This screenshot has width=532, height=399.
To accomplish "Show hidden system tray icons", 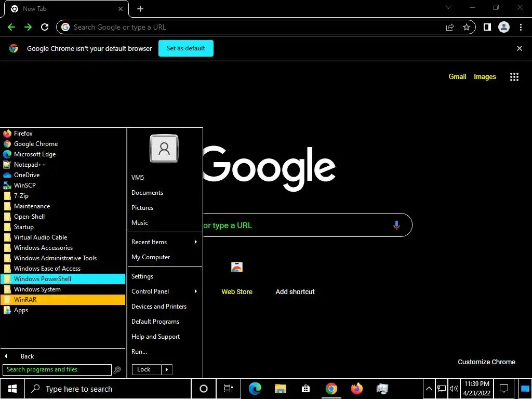I will (429, 389).
